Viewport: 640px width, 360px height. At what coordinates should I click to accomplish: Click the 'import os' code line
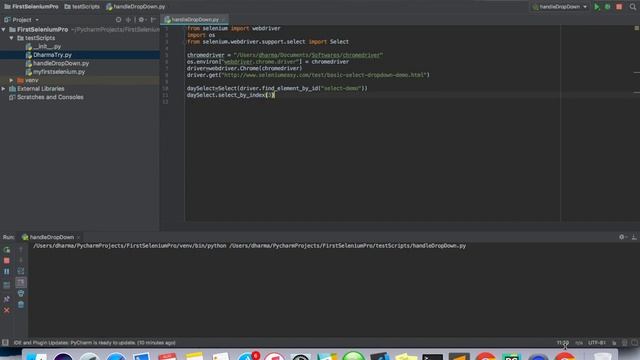coord(201,35)
